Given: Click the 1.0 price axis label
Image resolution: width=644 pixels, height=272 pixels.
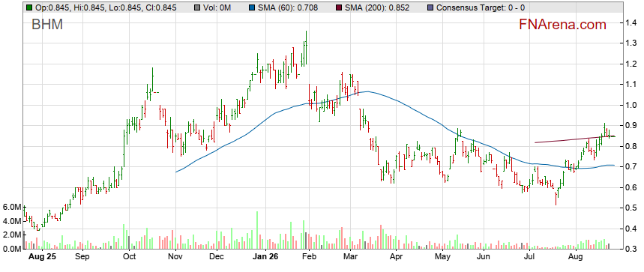Looking at the screenshot, I should pyautogui.click(x=632, y=105).
